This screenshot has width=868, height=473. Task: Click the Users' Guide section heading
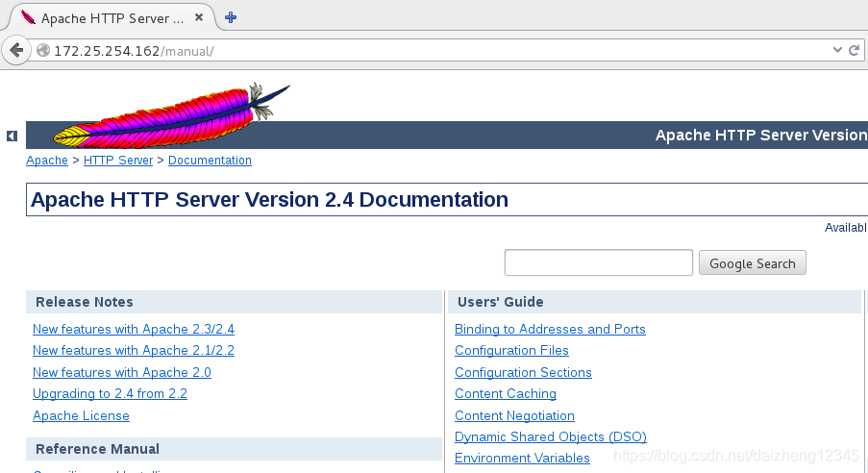click(501, 302)
